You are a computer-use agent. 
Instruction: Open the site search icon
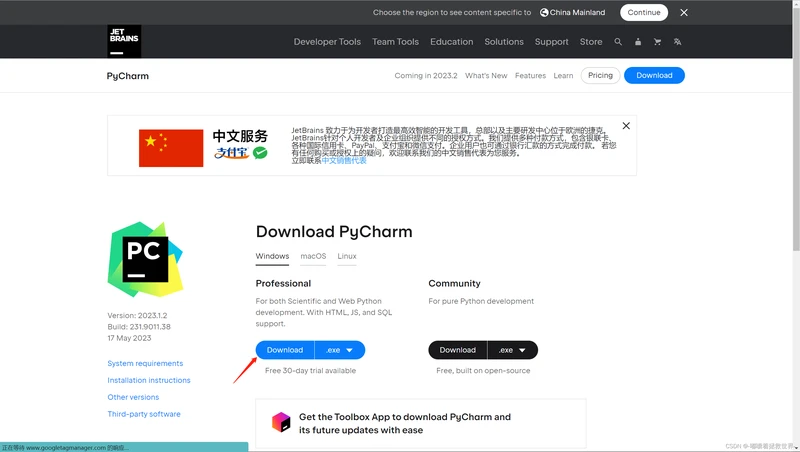pos(618,42)
